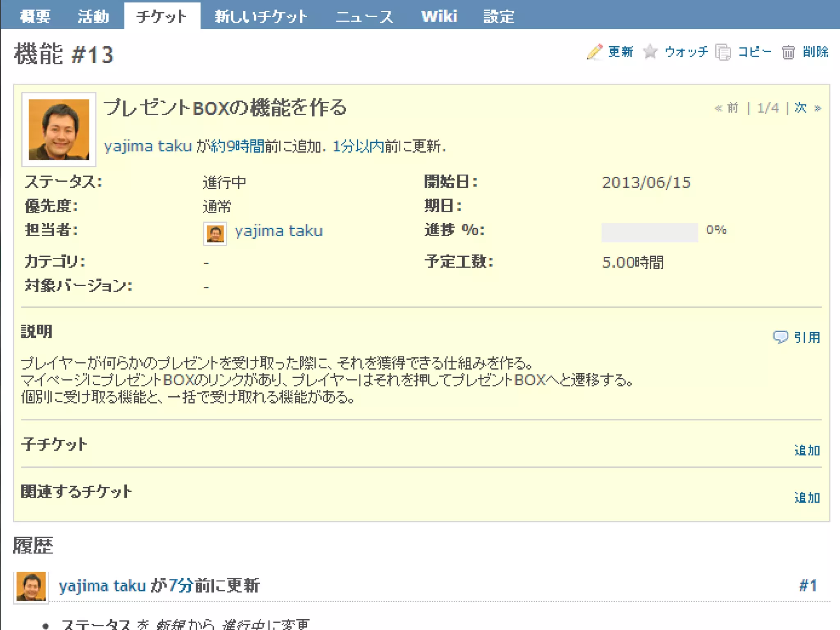This screenshot has width=840, height=630.
Task: Click the large author photo of ticket
Action: (x=59, y=129)
